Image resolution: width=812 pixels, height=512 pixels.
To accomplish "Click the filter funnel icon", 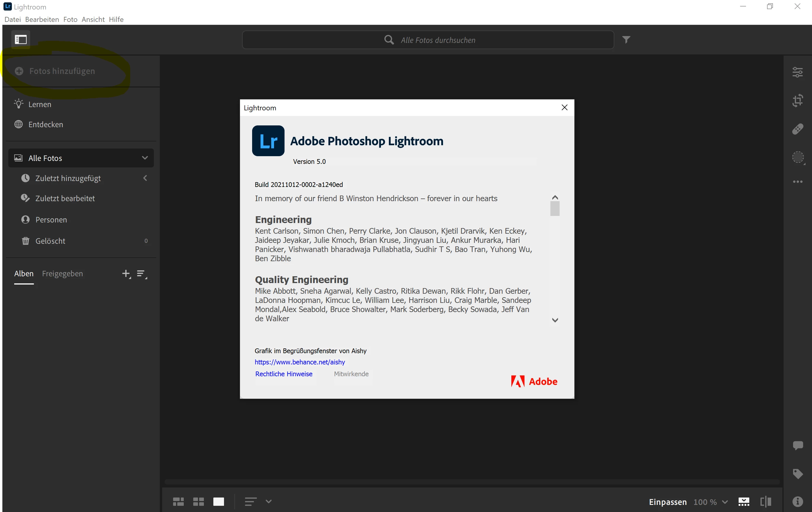I will [x=626, y=40].
